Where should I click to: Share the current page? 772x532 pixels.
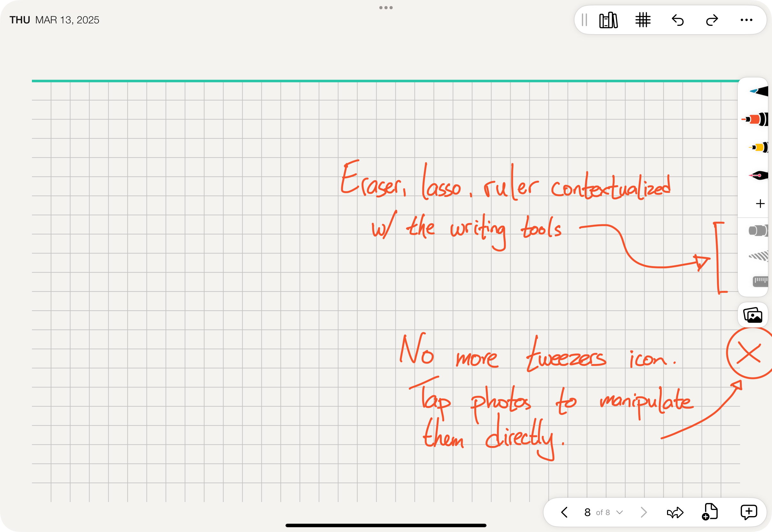pyautogui.click(x=675, y=512)
